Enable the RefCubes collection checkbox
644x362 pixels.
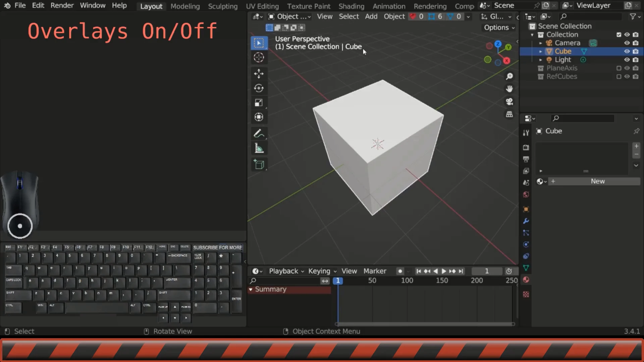(619, 76)
